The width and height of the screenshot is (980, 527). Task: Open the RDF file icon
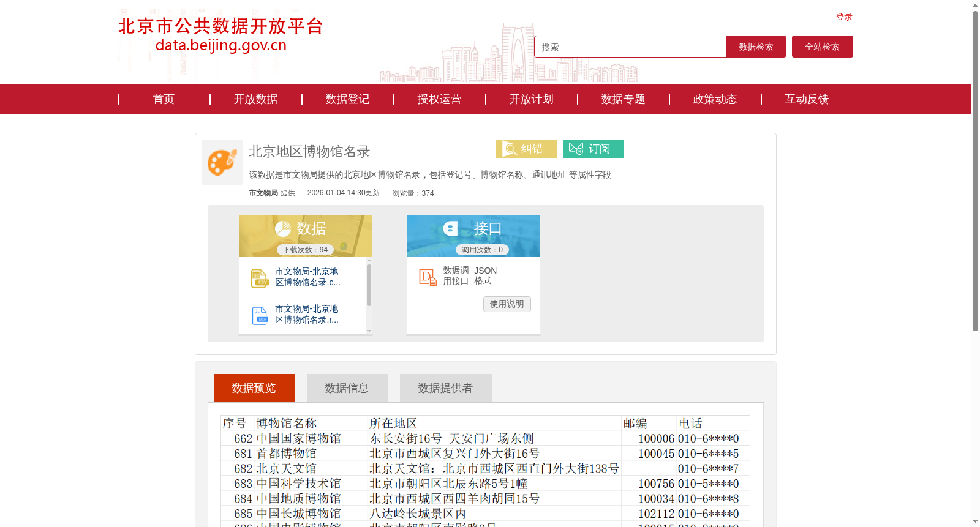click(260, 315)
